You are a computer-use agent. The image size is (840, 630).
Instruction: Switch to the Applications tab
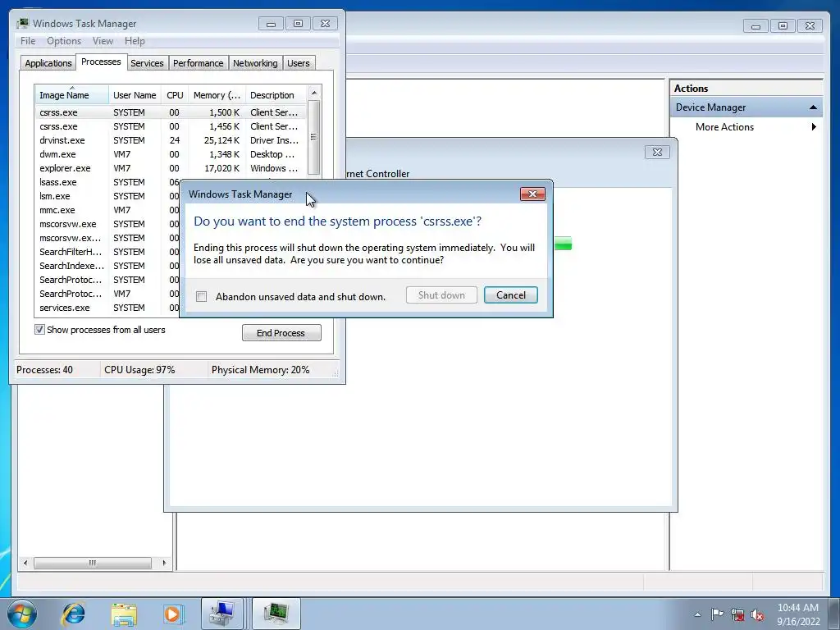pos(48,63)
